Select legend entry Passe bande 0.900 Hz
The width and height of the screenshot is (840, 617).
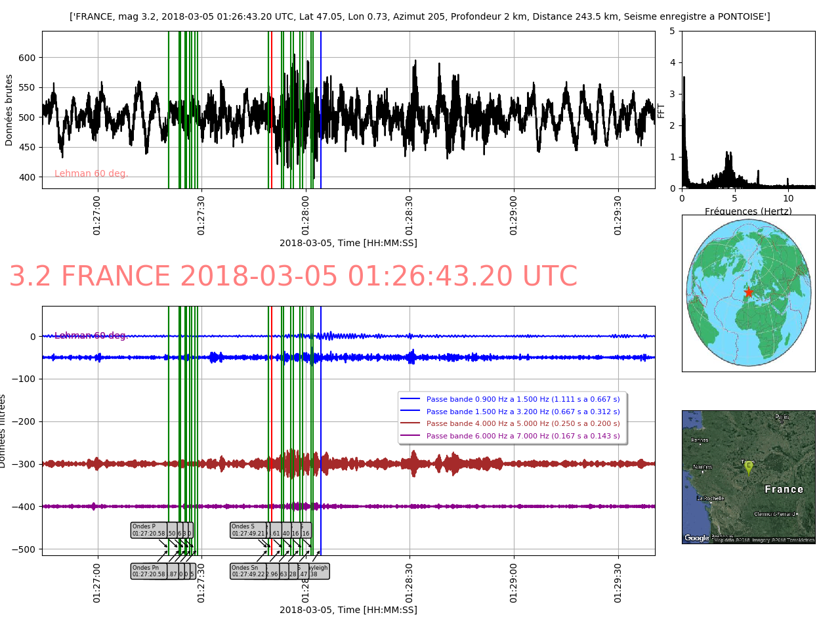tap(522, 399)
